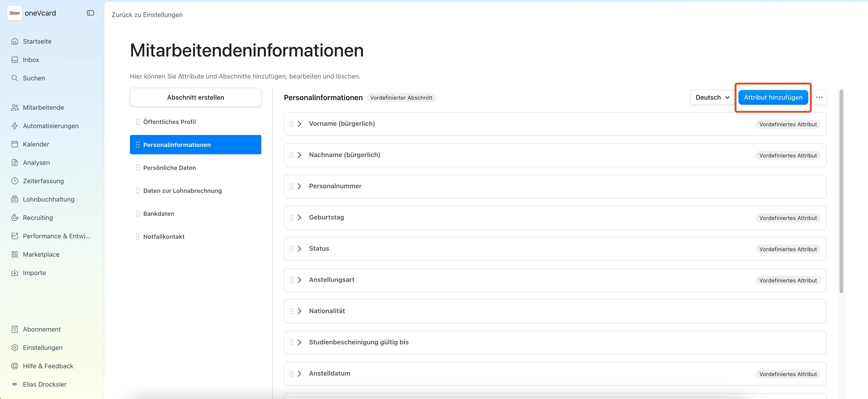Select the Bankdaten section
Viewport: 868px width, 399px height.
click(195, 214)
